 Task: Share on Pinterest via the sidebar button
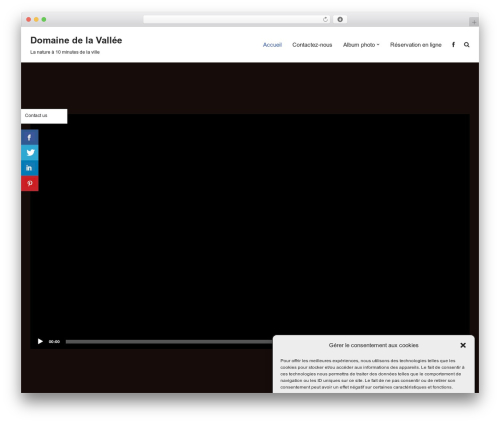point(30,183)
